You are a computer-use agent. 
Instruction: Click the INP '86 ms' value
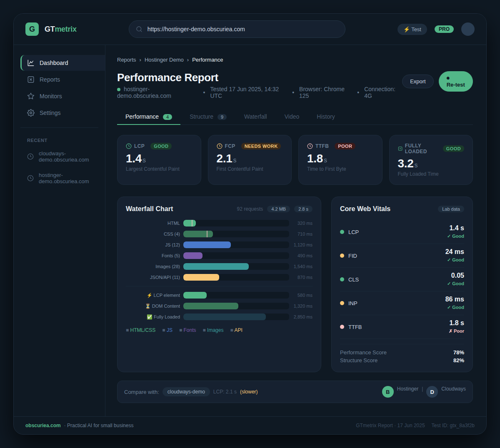[x=455, y=299]
